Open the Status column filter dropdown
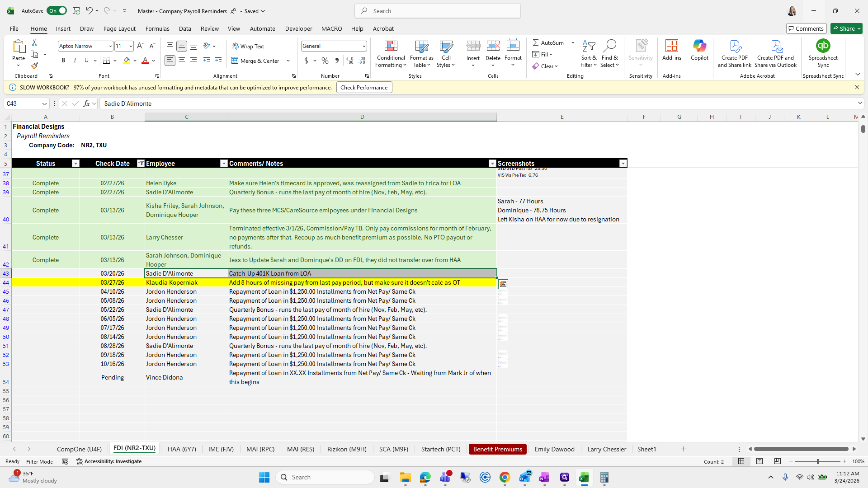The image size is (868, 488). (75, 164)
